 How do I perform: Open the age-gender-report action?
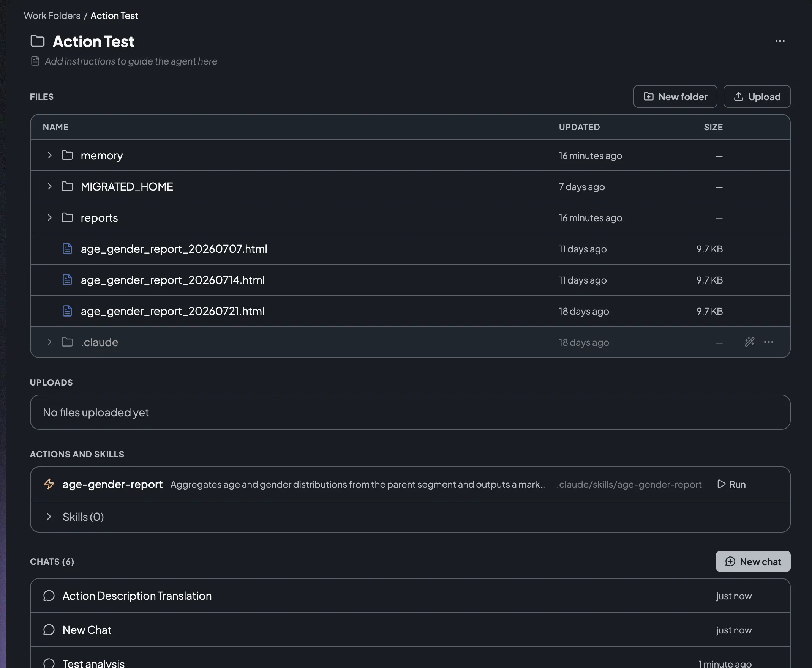112,484
